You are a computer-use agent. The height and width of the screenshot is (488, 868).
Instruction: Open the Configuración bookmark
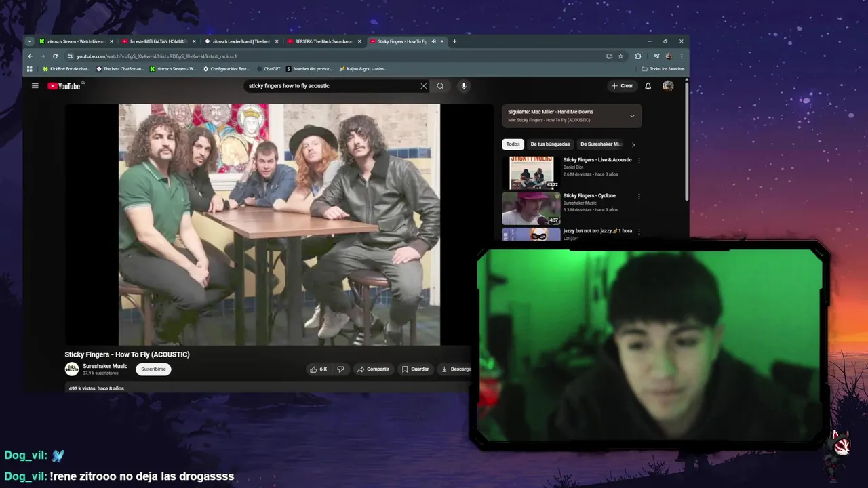pos(227,69)
